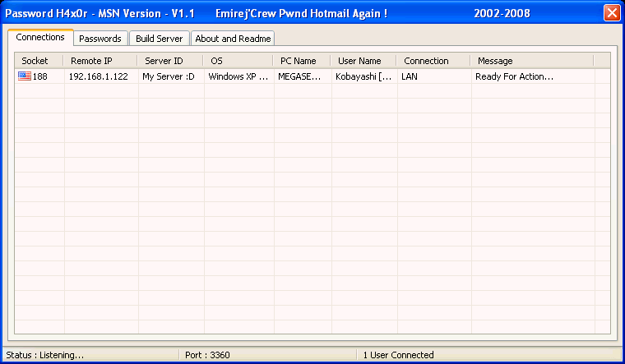The width and height of the screenshot is (625, 364).
Task: Click the PC Name column header
Action: 301,61
